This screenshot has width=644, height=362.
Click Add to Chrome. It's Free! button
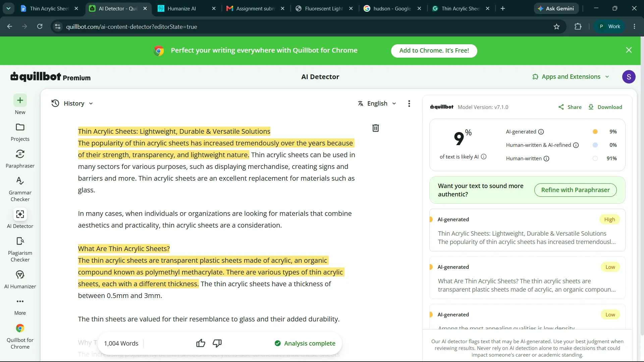coord(434,51)
